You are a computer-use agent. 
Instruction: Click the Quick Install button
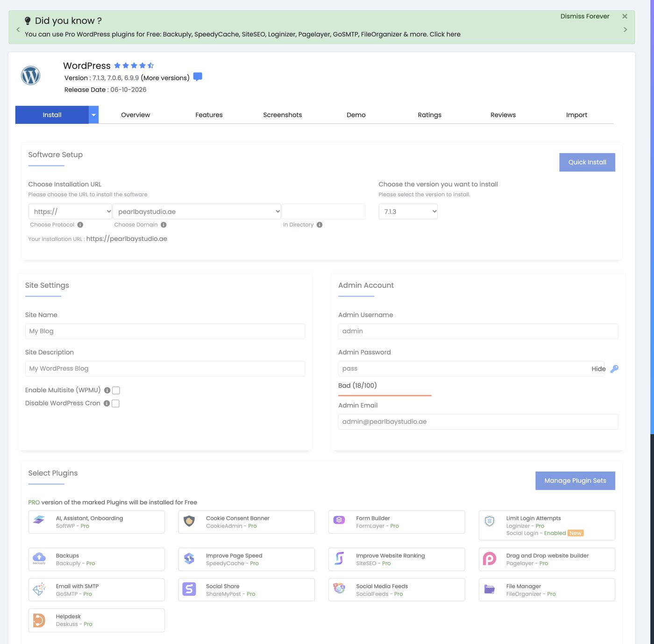click(587, 162)
